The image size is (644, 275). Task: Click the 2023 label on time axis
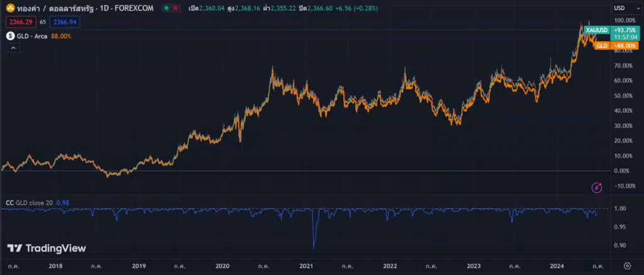coord(473,266)
